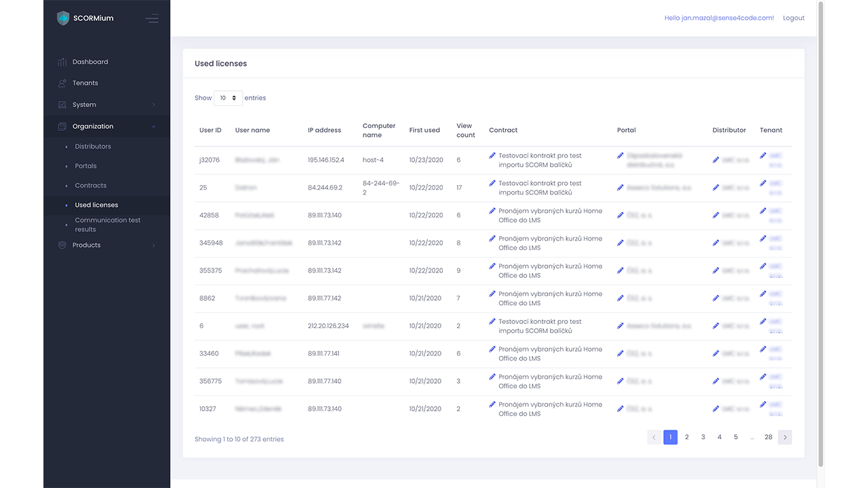Click portal edit pencil in user 25 row
This screenshot has width=868, height=488.
(x=620, y=188)
